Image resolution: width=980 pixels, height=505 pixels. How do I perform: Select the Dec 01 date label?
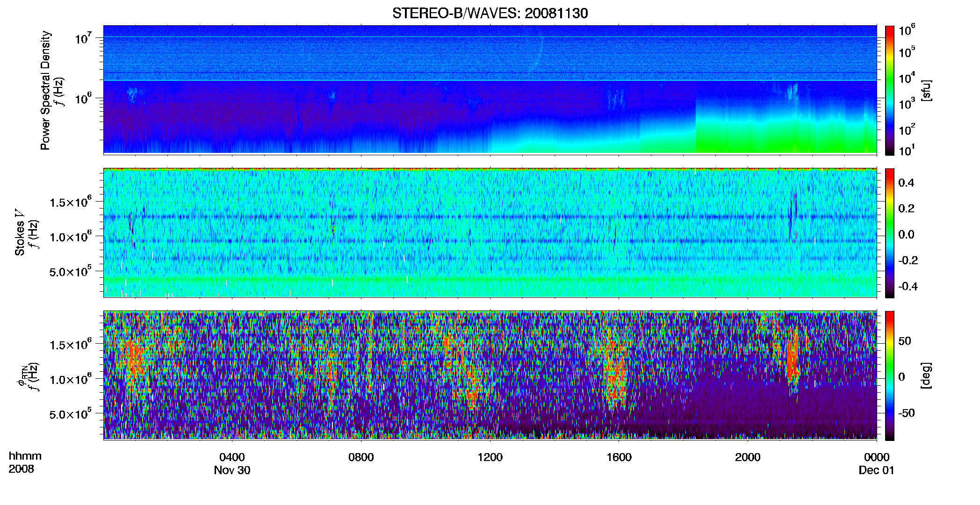pyautogui.click(x=877, y=470)
